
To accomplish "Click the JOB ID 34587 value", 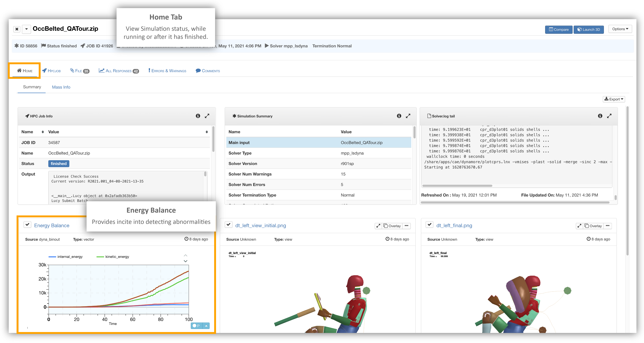I will point(54,143).
